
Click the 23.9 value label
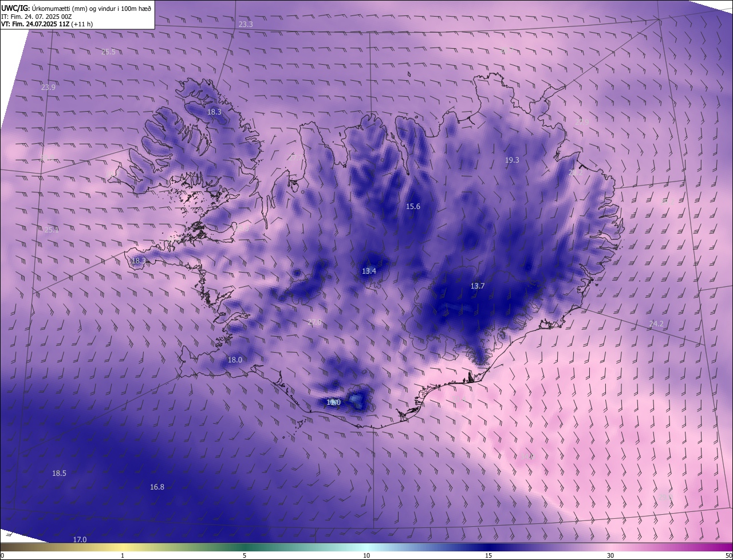click(48, 88)
